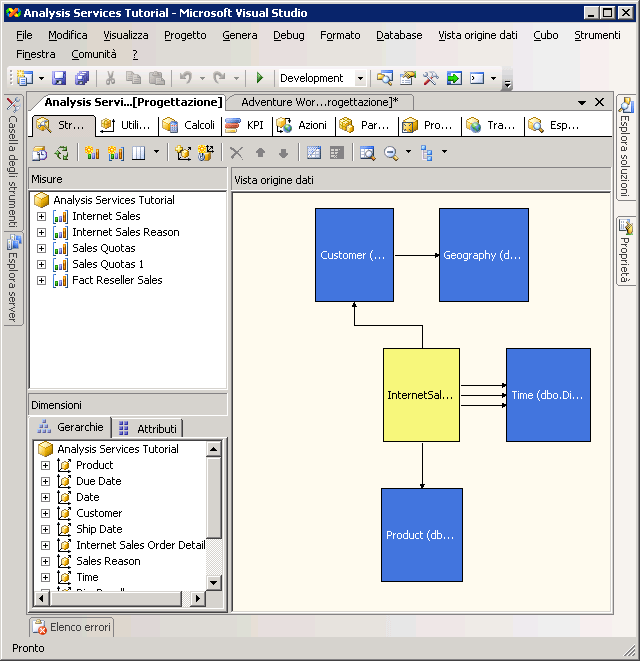This screenshot has width=640, height=661.
Task: Open the active files list dropdown arrow
Action: tap(582, 102)
